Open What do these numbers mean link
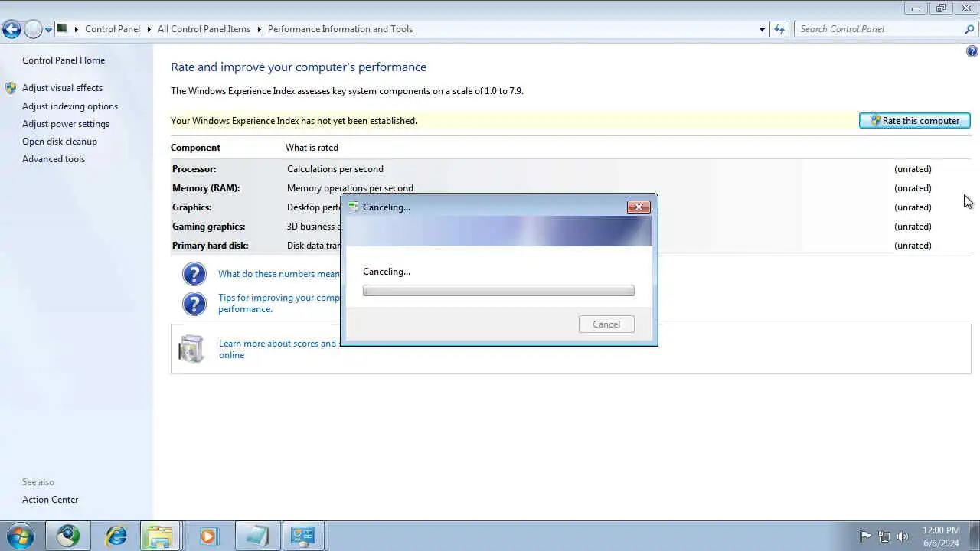This screenshot has width=980, height=551. (279, 274)
